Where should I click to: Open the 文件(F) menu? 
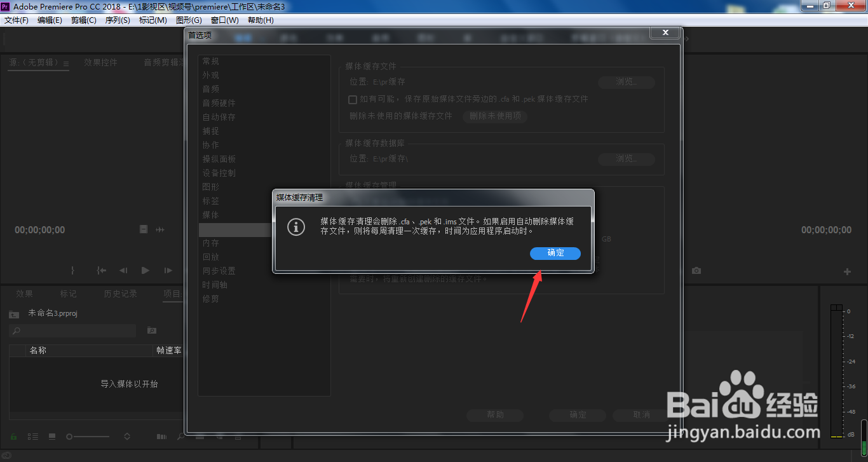point(17,20)
